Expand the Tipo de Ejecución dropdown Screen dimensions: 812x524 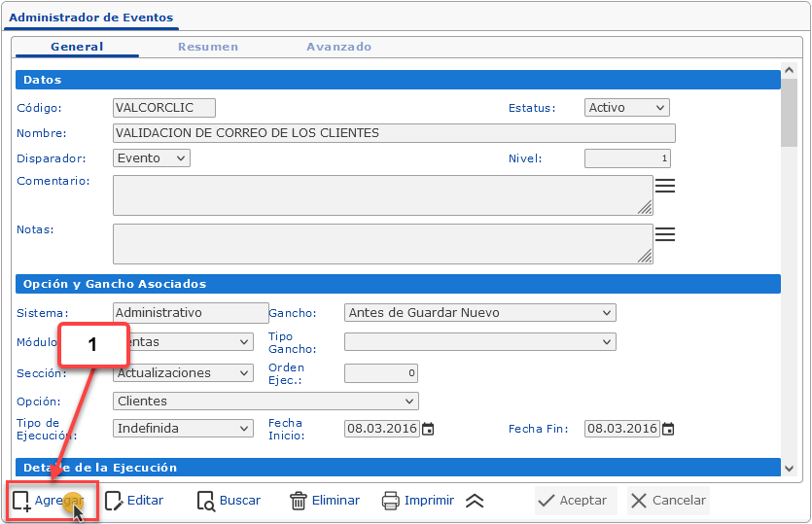183,429
